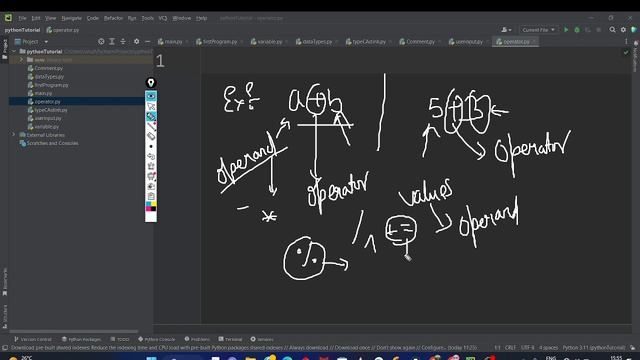Click the clipboard icon in annotation toolbar
This screenshot has height=360, width=640.
[151, 196]
